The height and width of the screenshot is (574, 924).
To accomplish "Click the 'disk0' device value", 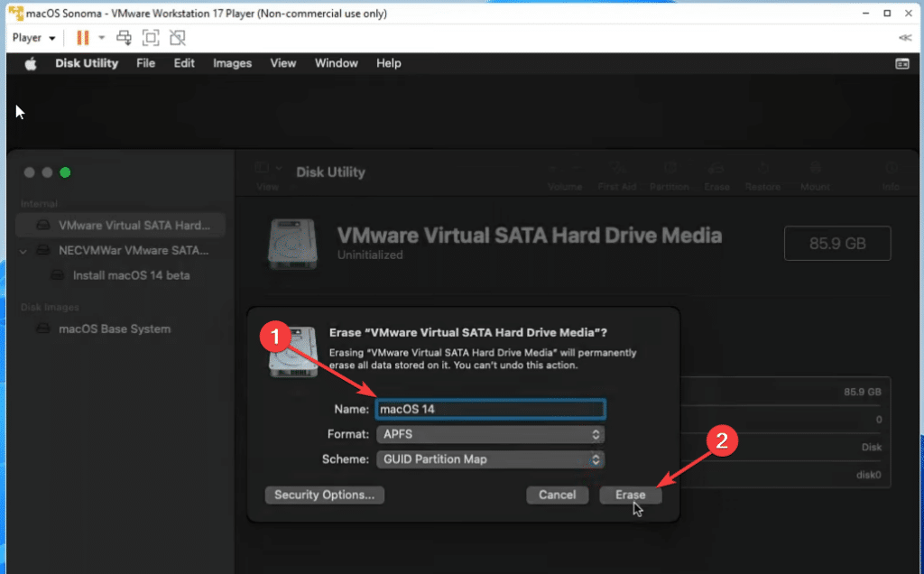I will click(869, 475).
